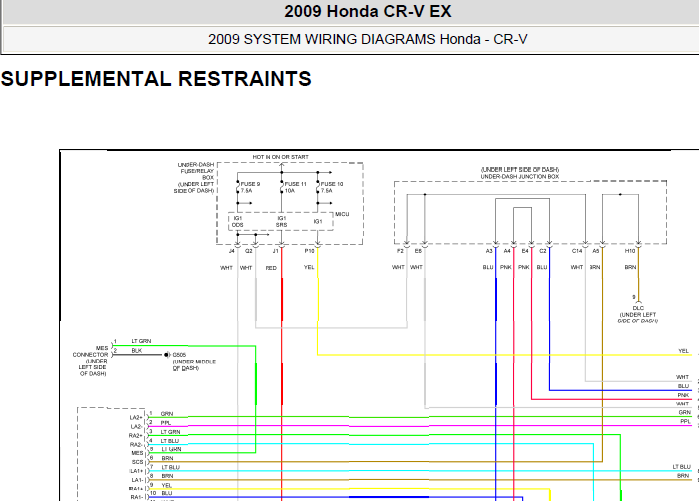This screenshot has width=699, height=501.
Task: Click the "BRN" label below H10
Action: tap(630, 267)
